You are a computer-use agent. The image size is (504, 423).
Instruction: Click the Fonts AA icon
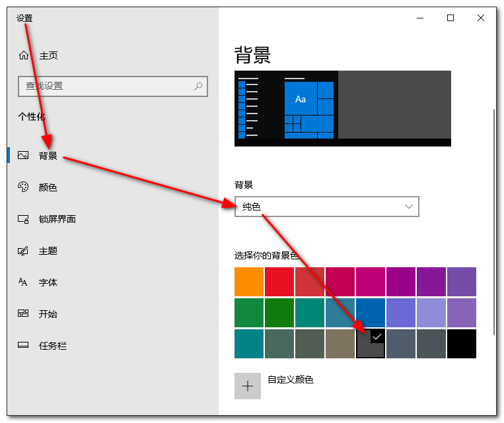tap(23, 282)
